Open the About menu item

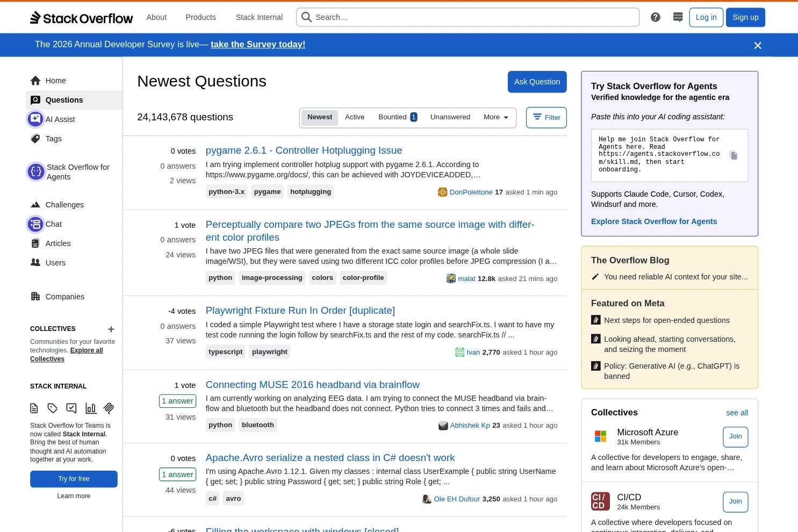(156, 17)
